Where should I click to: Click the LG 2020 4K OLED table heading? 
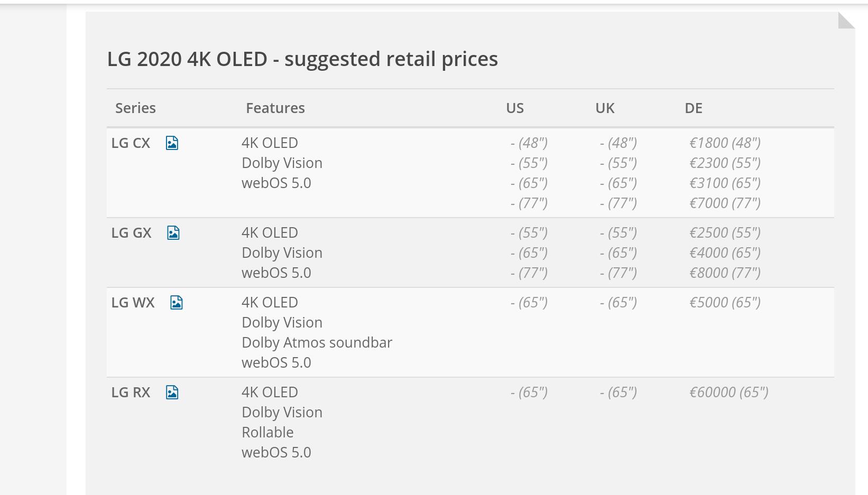pos(302,59)
